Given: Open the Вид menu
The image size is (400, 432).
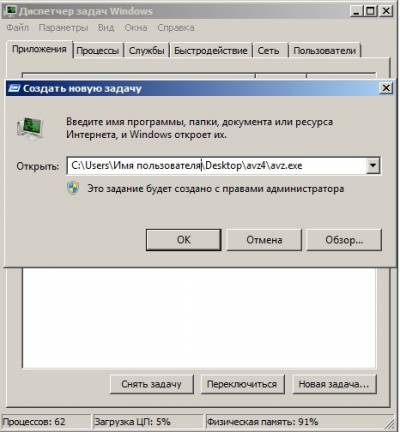Looking at the screenshot, I should [x=106, y=27].
